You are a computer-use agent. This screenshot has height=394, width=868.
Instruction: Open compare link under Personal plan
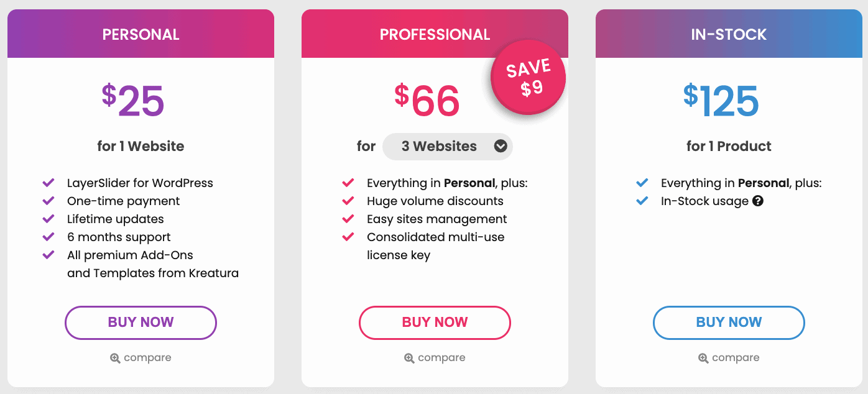point(147,358)
